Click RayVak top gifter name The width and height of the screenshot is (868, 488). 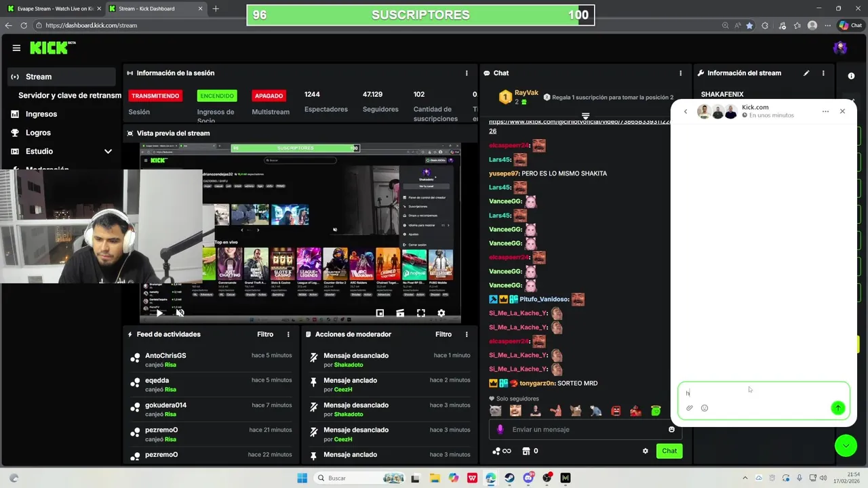point(526,93)
